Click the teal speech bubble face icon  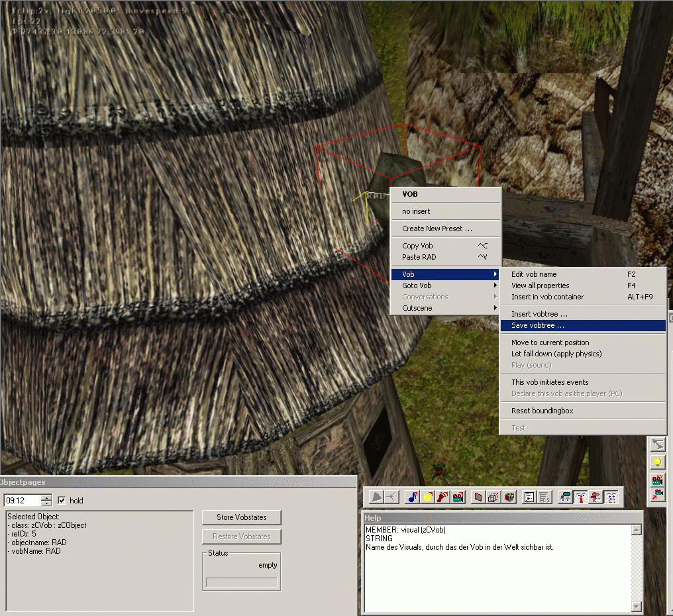565,497
